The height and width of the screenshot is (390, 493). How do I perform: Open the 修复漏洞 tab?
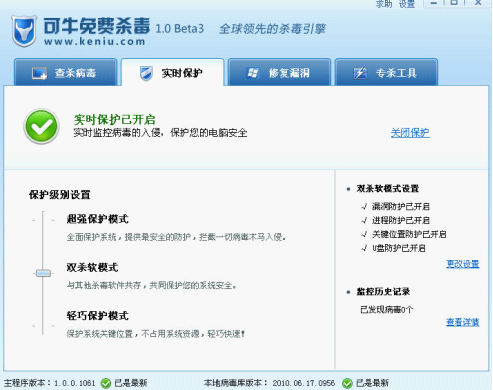(279, 72)
